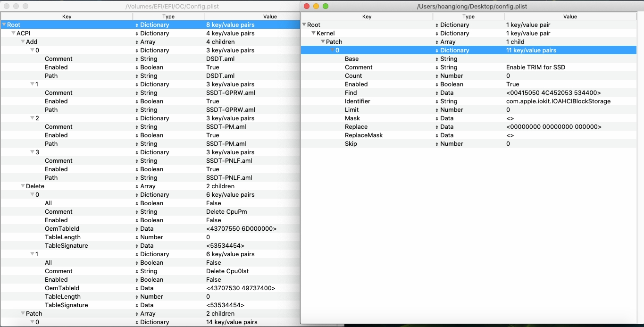Collapse the Add array under ACPI
The image size is (644, 327).
(23, 42)
